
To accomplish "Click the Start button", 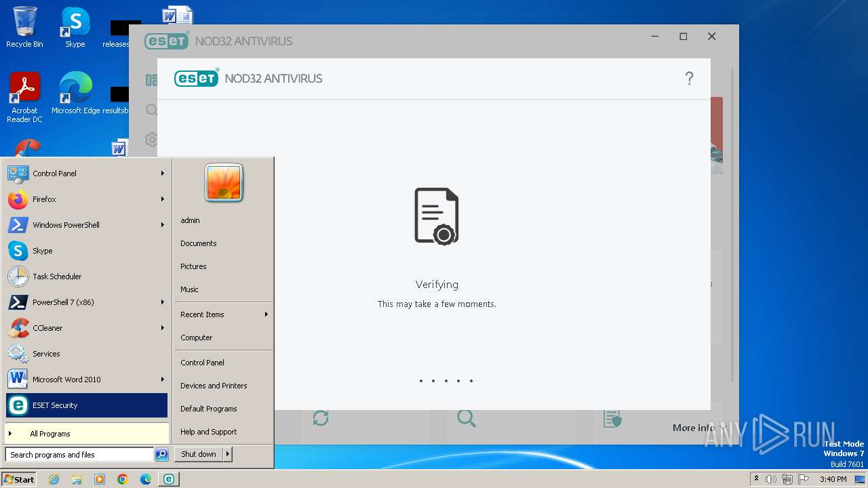I will [19, 479].
